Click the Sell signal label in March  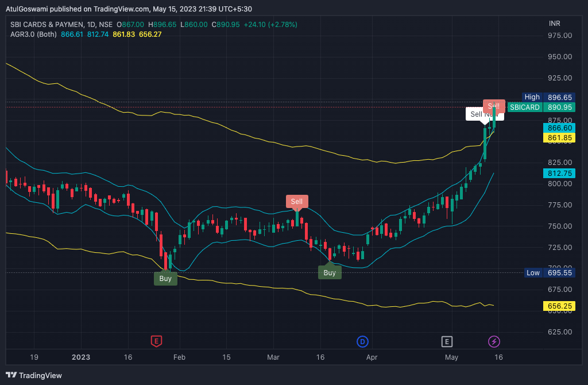tap(297, 202)
